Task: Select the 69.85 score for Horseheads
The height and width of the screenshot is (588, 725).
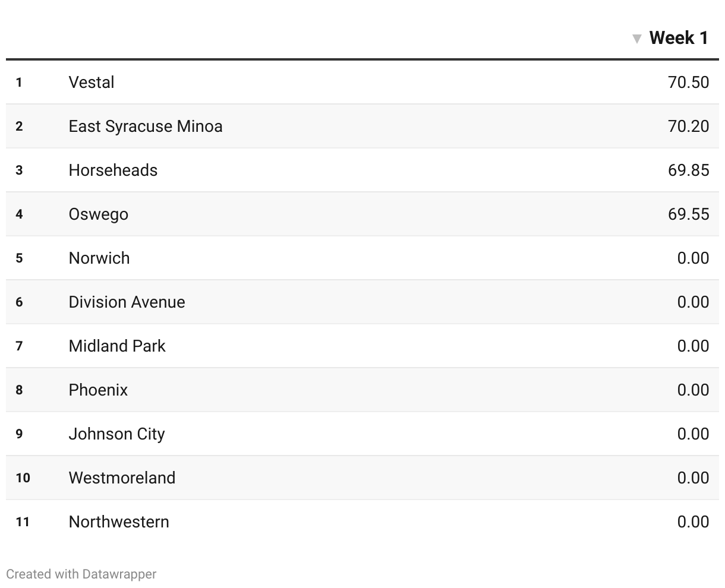Action: coord(688,170)
